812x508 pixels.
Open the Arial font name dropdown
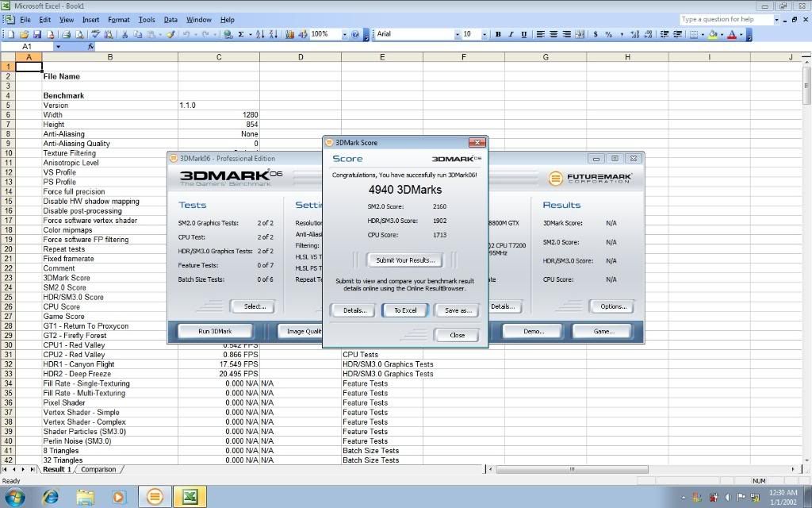point(457,34)
